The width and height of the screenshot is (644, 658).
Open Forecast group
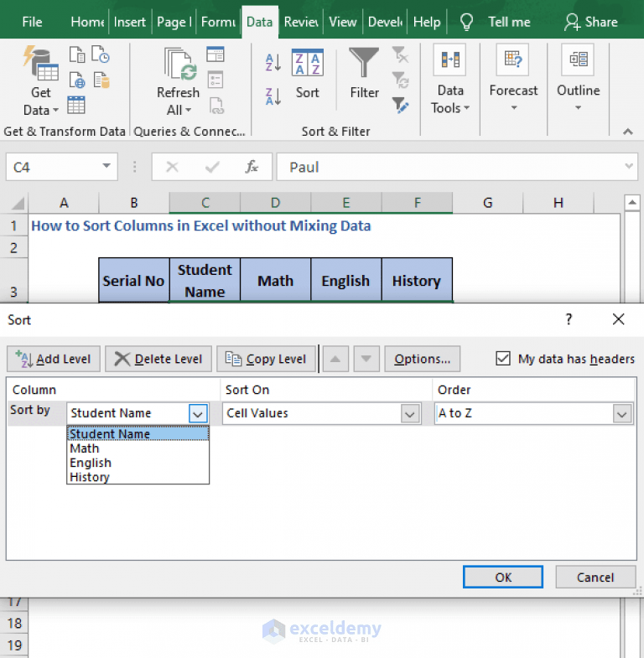(x=513, y=78)
